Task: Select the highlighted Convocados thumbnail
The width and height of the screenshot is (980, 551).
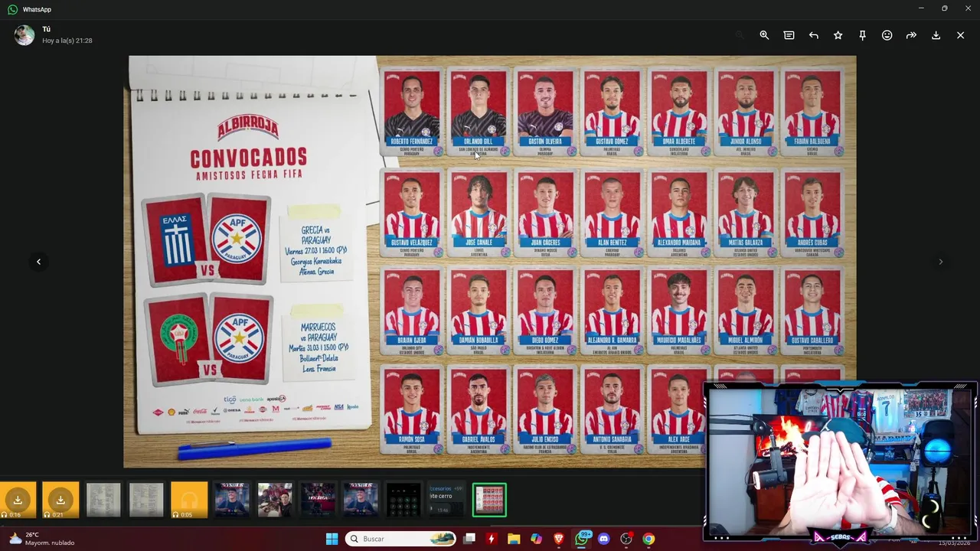Action: click(489, 500)
